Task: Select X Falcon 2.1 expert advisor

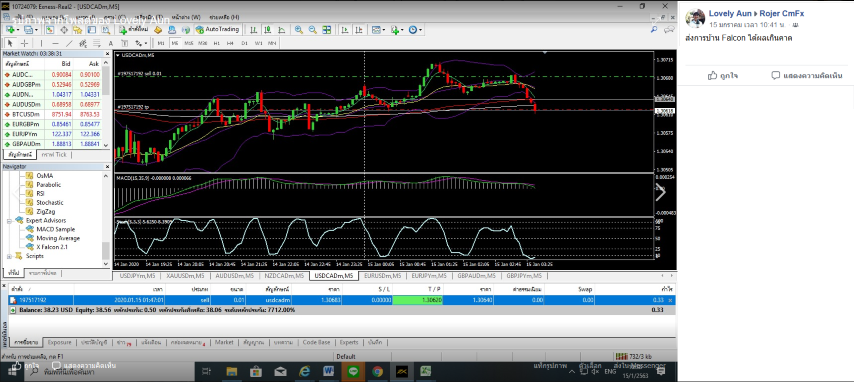Action: tap(53, 247)
